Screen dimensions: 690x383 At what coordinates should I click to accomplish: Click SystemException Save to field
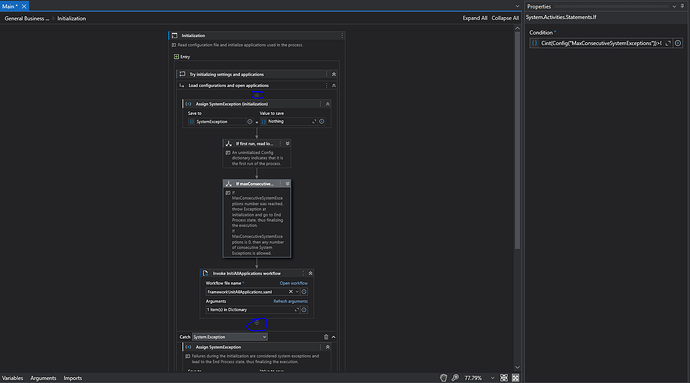[217, 122]
